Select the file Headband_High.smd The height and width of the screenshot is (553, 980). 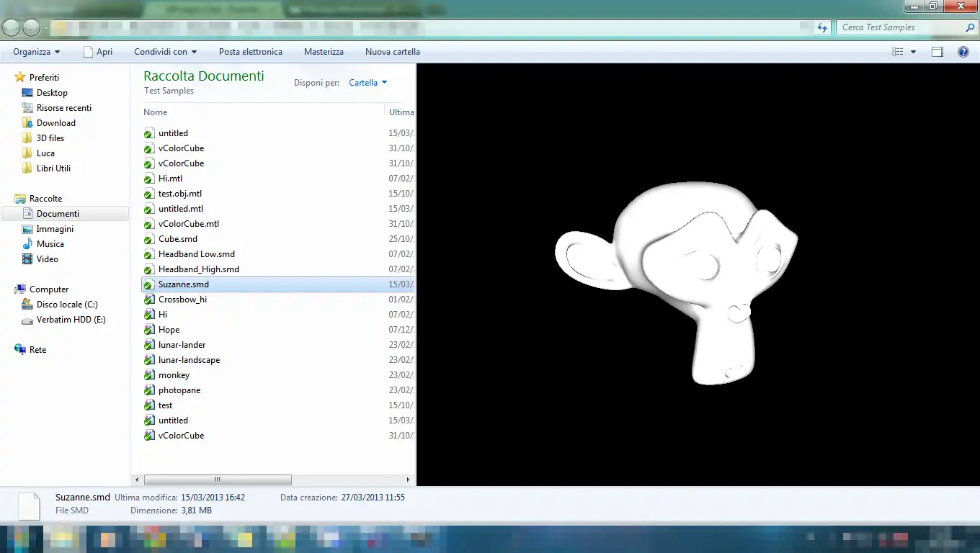(x=199, y=269)
